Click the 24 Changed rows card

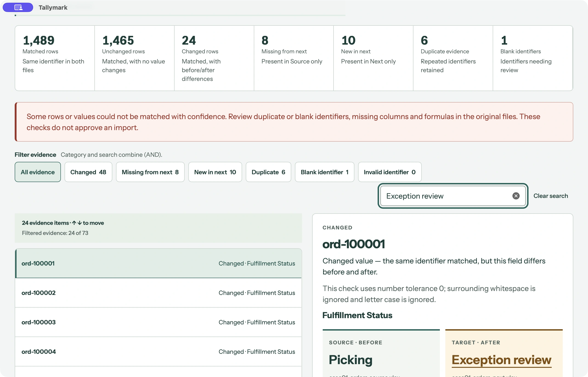click(x=214, y=58)
